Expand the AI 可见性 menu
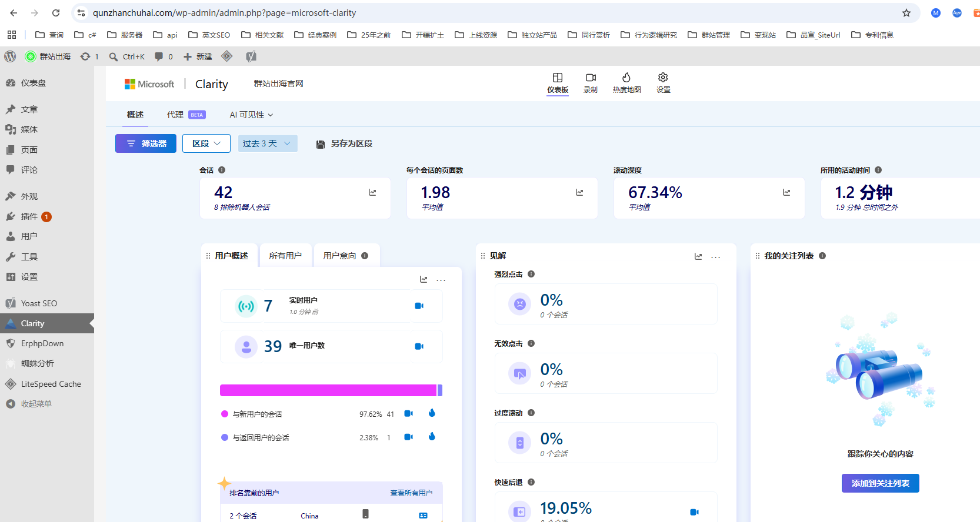The height and width of the screenshot is (522, 980). point(251,115)
